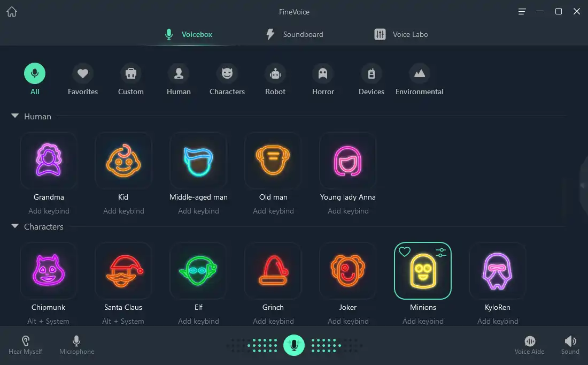
Task: Pick the Chipmunk voice effect
Action: [49, 271]
